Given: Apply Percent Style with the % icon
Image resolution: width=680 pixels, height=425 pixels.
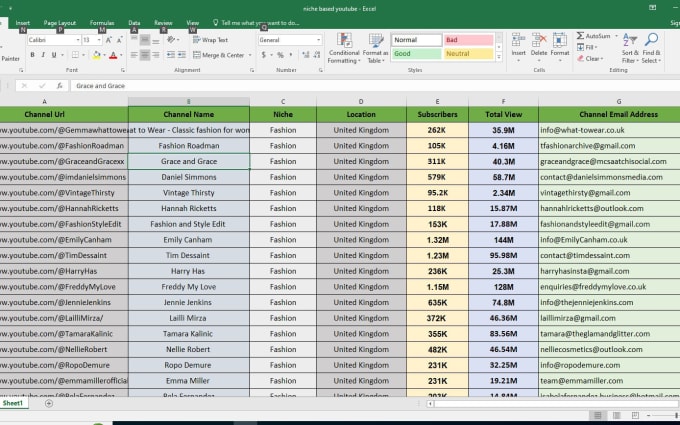Looking at the screenshot, I should tap(281, 55).
